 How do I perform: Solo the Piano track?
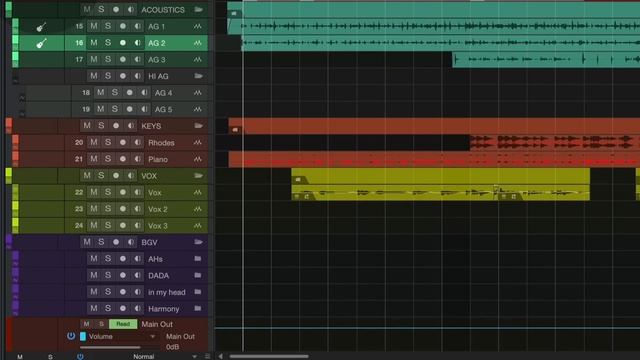coord(108,159)
